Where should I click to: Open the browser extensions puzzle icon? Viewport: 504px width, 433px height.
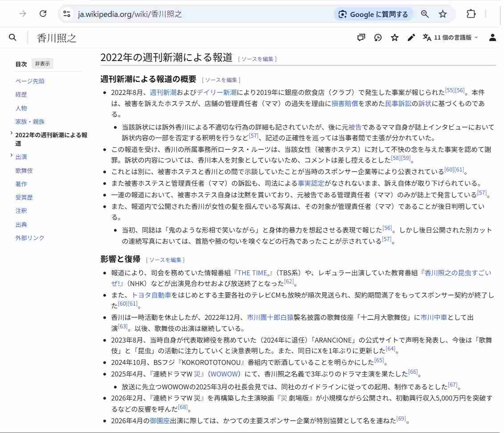pos(471,14)
